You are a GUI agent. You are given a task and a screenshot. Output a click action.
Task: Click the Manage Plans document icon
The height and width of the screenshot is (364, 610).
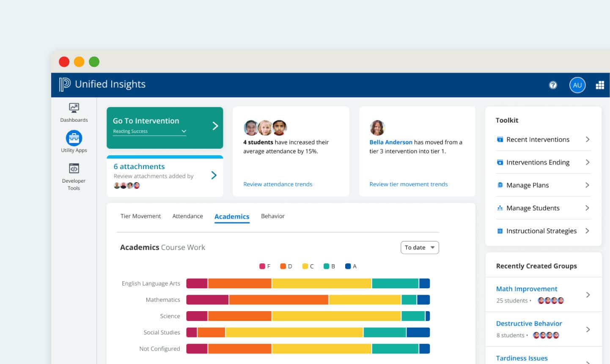pyautogui.click(x=500, y=185)
